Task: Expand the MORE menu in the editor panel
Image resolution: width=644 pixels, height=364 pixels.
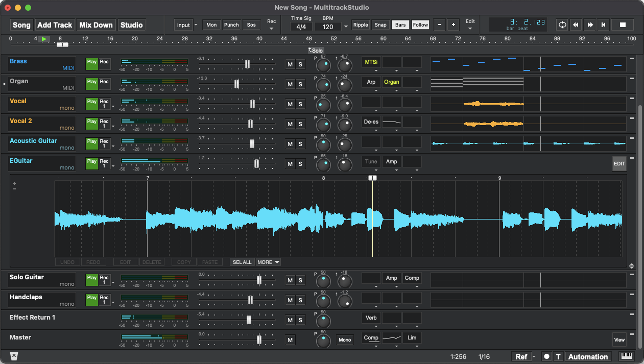Action: pyautogui.click(x=268, y=262)
